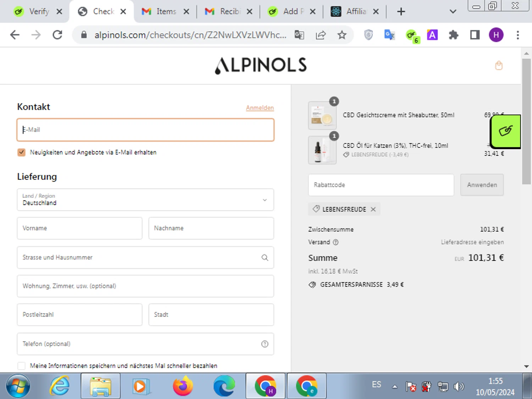Click the ES language indicator
The image size is (532, 399).
[x=376, y=384]
